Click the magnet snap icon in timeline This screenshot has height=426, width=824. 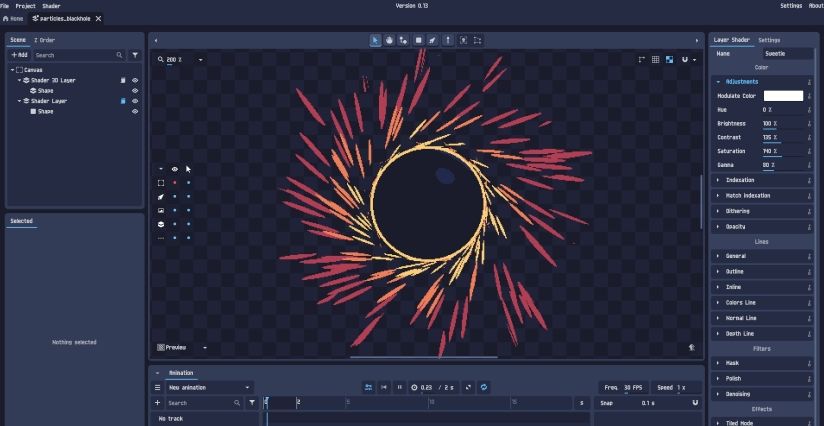point(695,403)
